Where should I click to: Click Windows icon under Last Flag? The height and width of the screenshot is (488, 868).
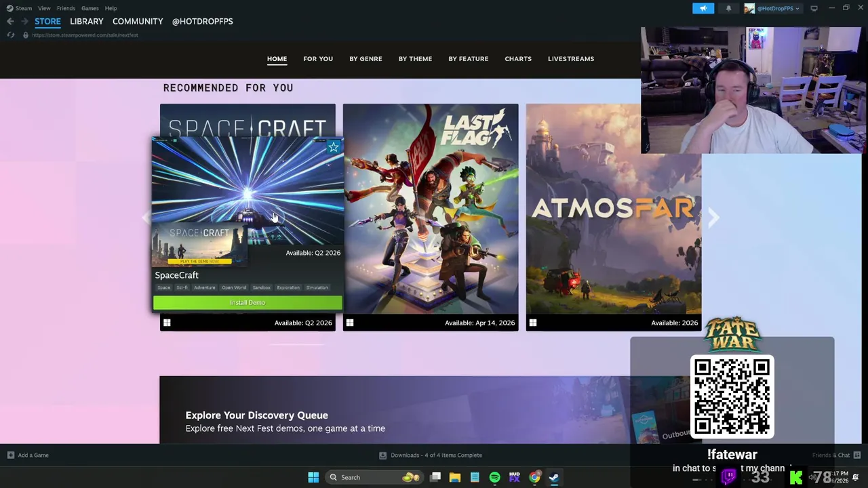(350, 323)
